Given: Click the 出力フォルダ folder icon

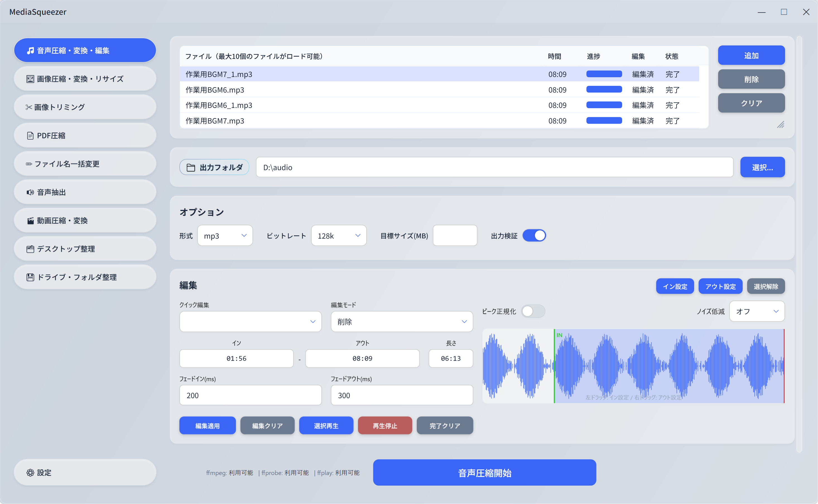Looking at the screenshot, I should click(191, 168).
